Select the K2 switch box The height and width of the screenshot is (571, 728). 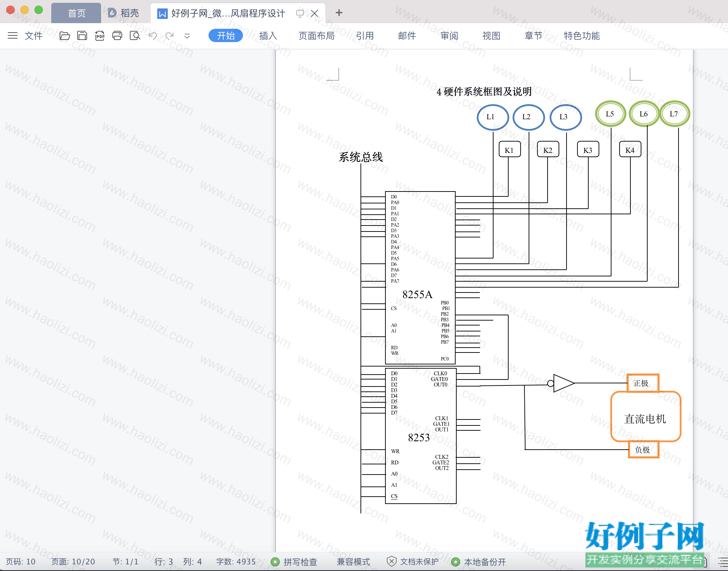click(548, 150)
